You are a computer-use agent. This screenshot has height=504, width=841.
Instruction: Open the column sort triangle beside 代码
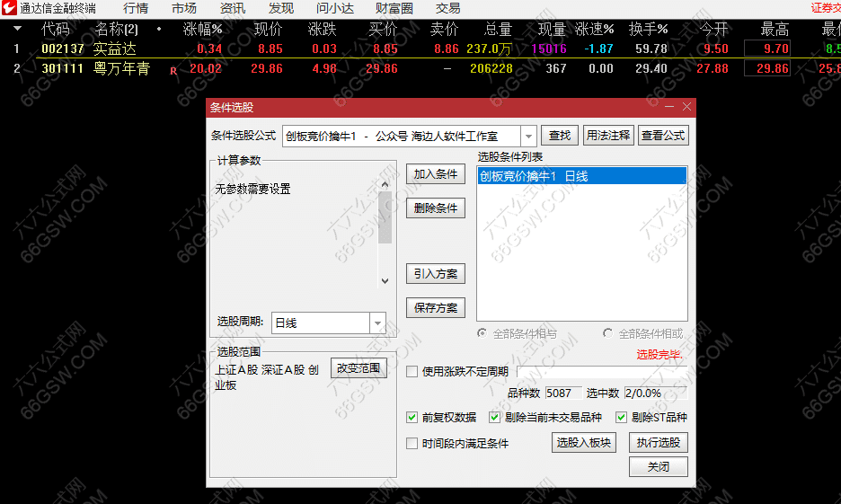click(x=17, y=28)
